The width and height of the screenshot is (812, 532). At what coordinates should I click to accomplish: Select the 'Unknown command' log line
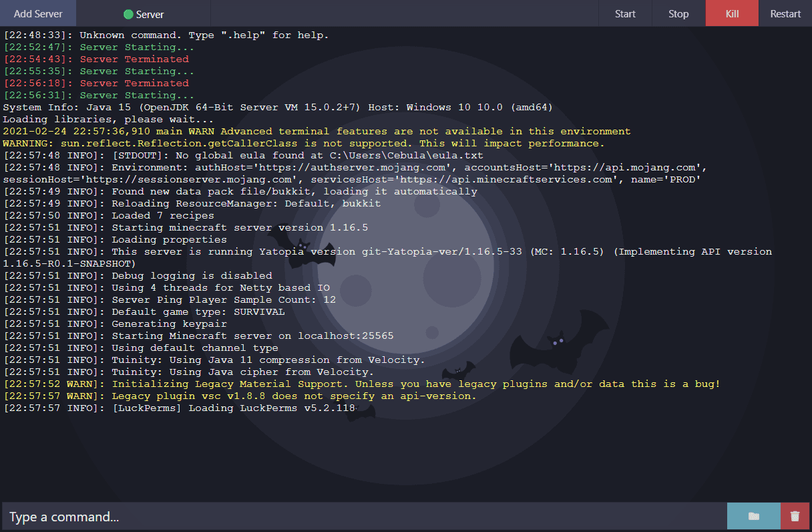[167, 35]
